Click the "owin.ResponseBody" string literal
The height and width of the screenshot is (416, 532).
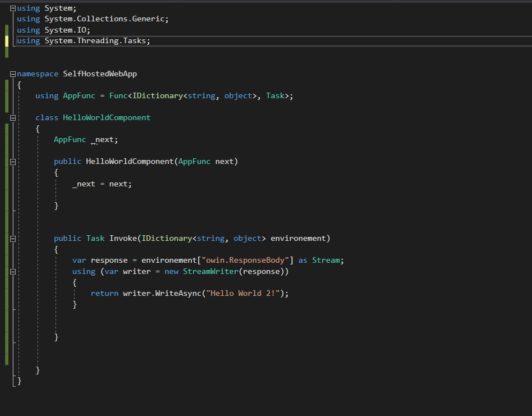click(x=246, y=260)
